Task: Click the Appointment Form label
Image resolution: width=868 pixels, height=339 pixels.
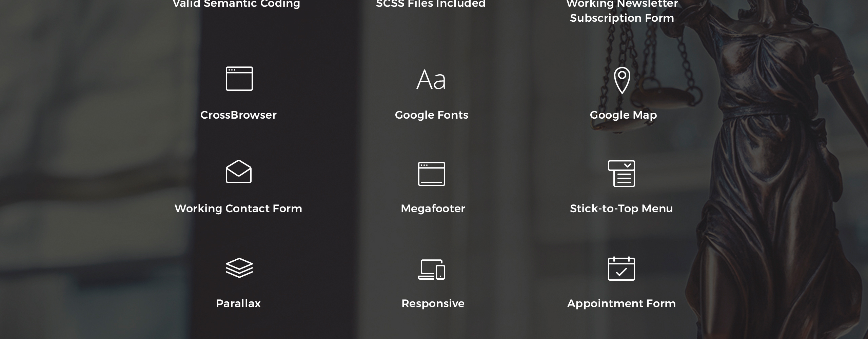Action: (622, 304)
